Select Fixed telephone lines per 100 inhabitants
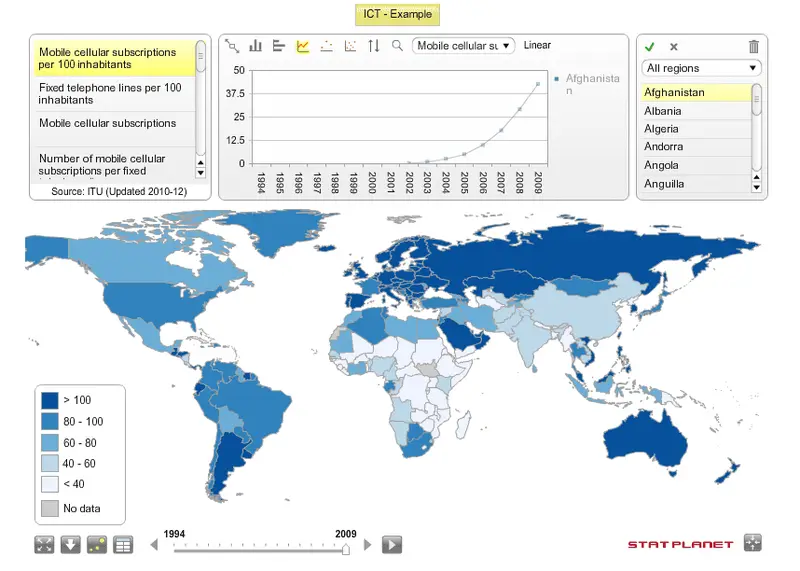800x571 pixels. (x=115, y=94)
